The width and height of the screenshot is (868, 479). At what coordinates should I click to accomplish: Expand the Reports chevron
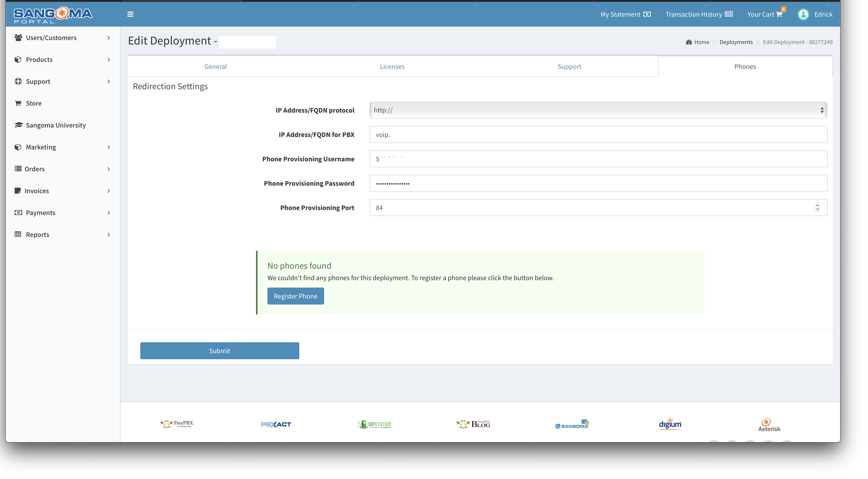point(109,235)
